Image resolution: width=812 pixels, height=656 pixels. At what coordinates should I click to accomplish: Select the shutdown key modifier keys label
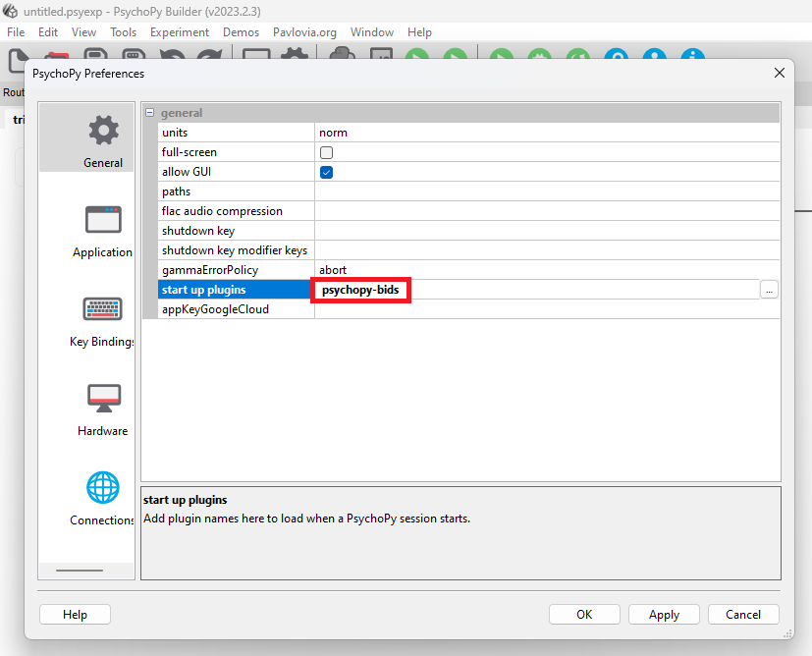[236, 250]
